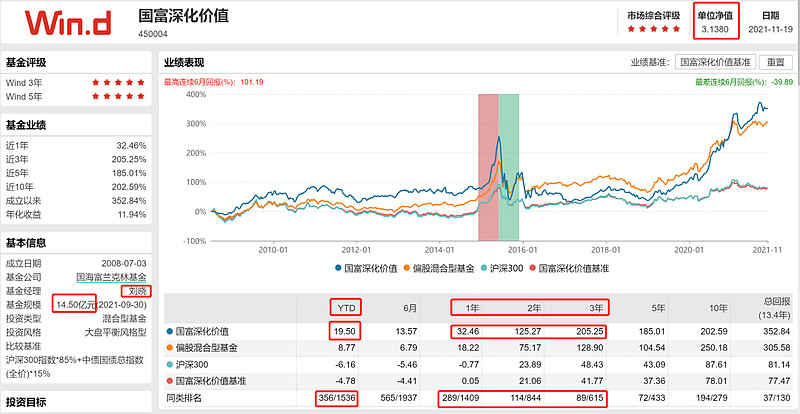Click the 业绩表现 section title
The image size is (800, 414).
(184, 63)
